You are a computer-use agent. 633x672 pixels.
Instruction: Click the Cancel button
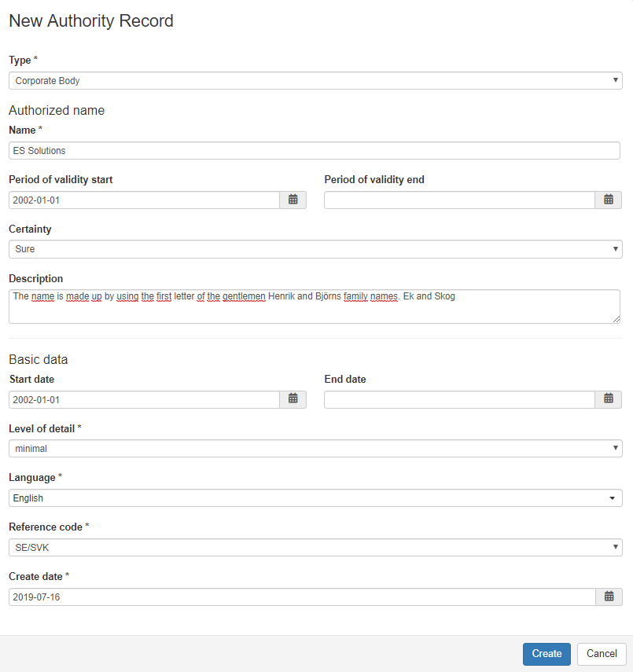coord(602,654)
